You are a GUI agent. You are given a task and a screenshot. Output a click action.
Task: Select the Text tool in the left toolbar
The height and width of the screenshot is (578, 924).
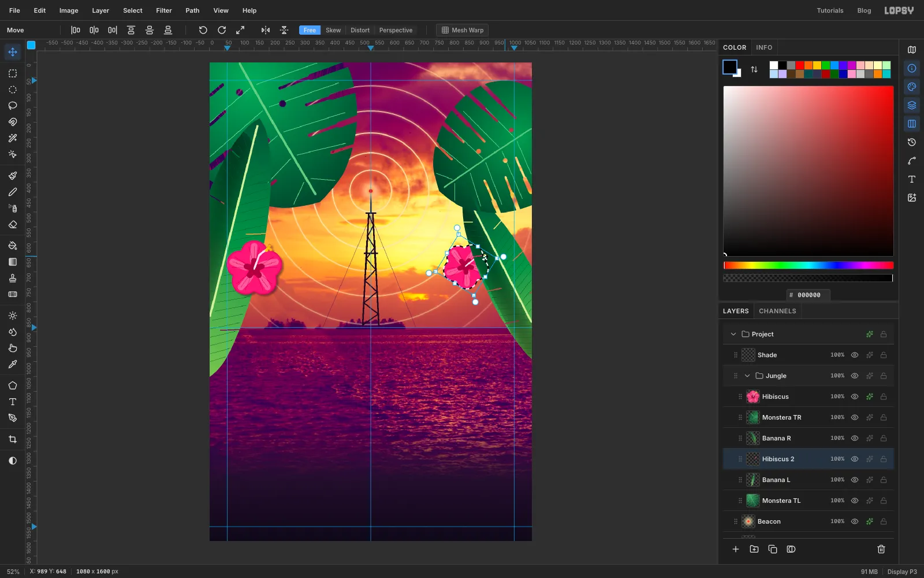[x=13, y=402]
